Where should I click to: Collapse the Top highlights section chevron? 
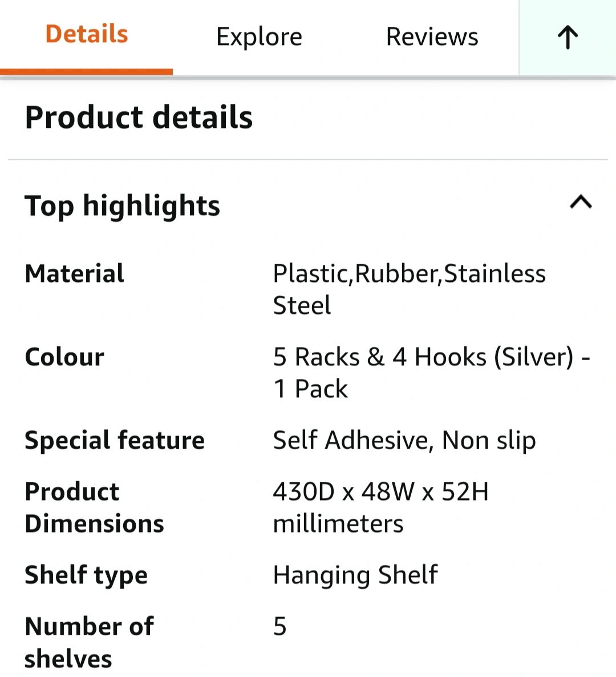pos(581,203)
